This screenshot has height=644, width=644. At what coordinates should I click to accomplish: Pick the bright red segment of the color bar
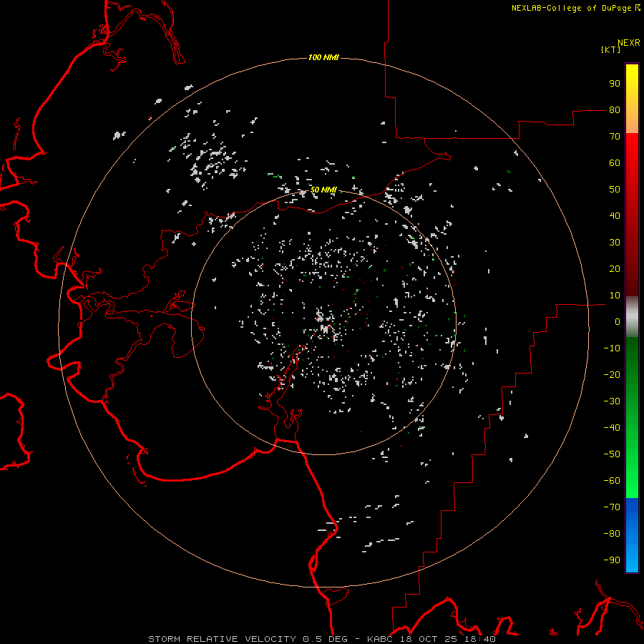click(x=632, y=152)
